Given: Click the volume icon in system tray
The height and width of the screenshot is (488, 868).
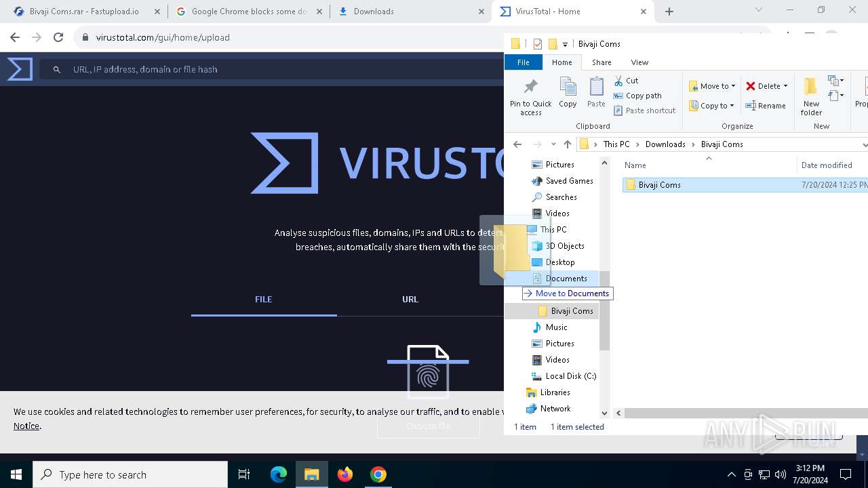Looking at the screenshot, I should point(781,474).
